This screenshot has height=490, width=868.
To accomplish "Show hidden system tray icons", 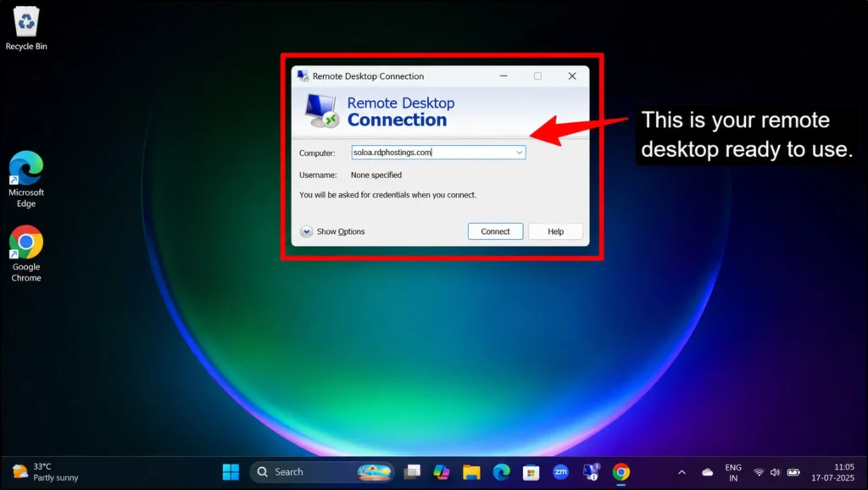I will point(682,472).
